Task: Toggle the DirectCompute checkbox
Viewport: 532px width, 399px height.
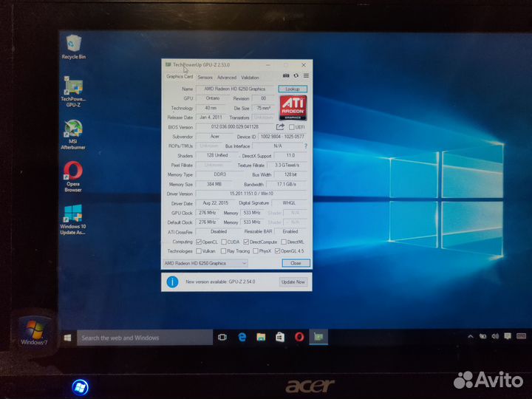Action: point(246,242)
